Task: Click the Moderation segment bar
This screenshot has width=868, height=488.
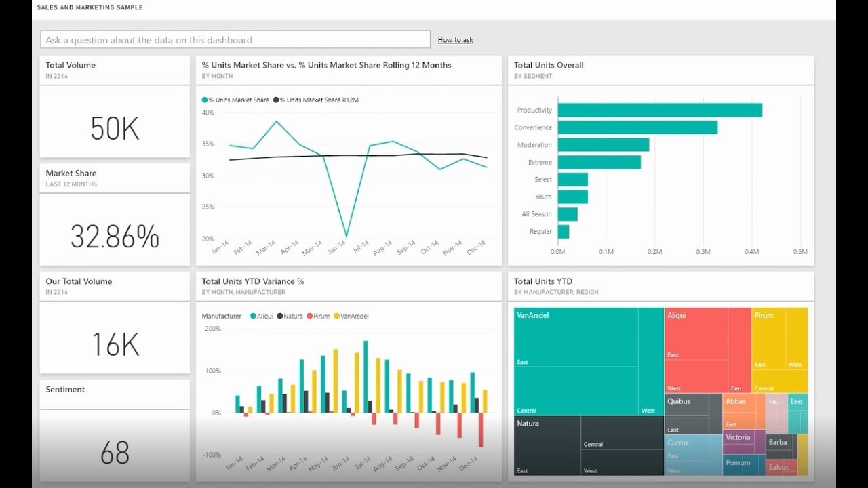Action: coord(604,145)
